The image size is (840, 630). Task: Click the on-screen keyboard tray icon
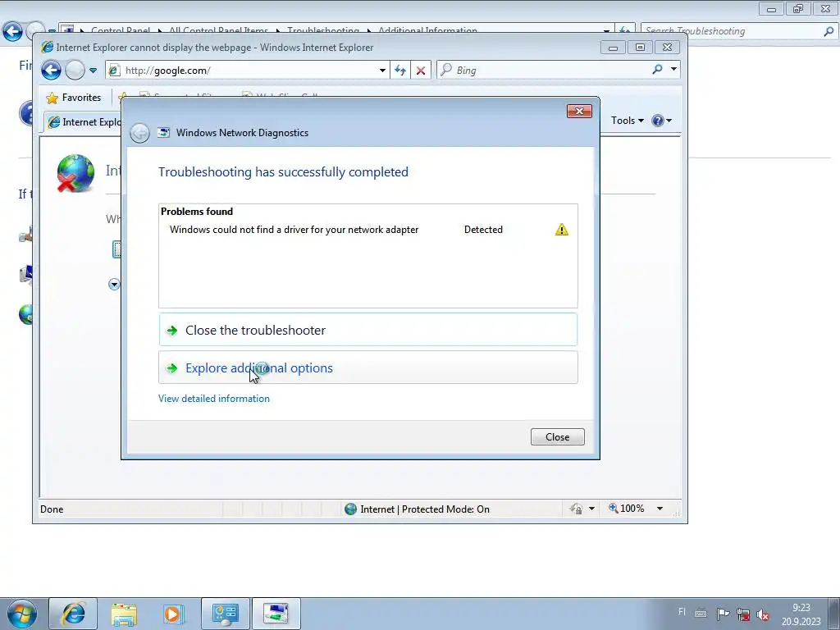pyautogui.click(x=701, y=614)
